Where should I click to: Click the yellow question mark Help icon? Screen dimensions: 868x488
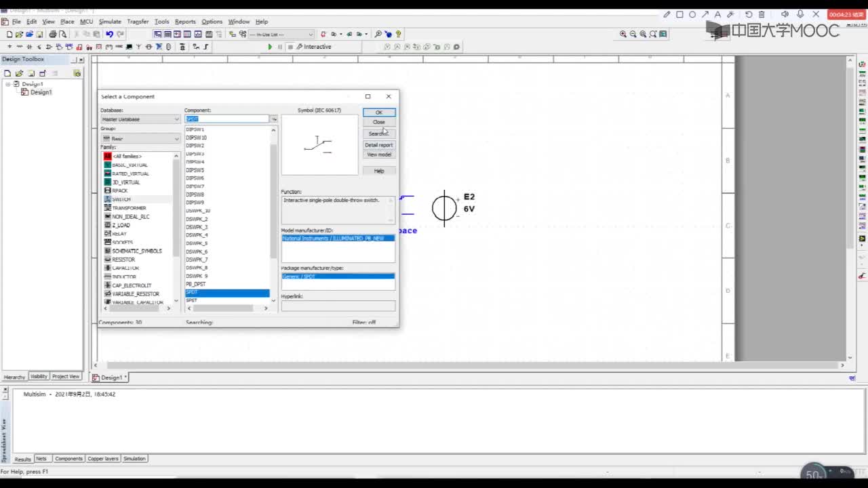pyautogui.click(x=398, y=34)
